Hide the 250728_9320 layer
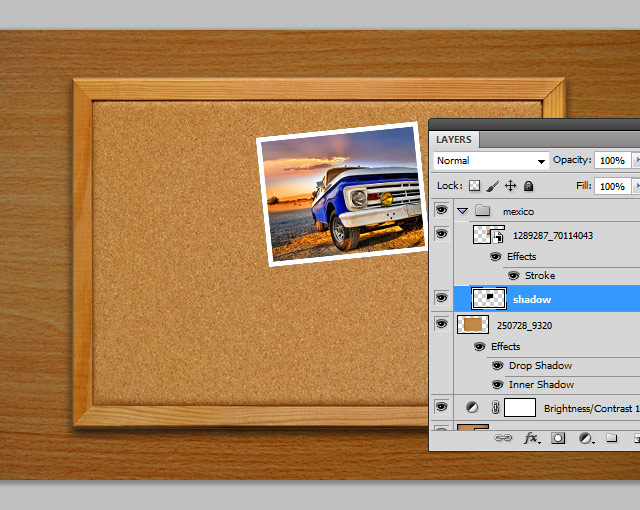 (x=441, y=324)
